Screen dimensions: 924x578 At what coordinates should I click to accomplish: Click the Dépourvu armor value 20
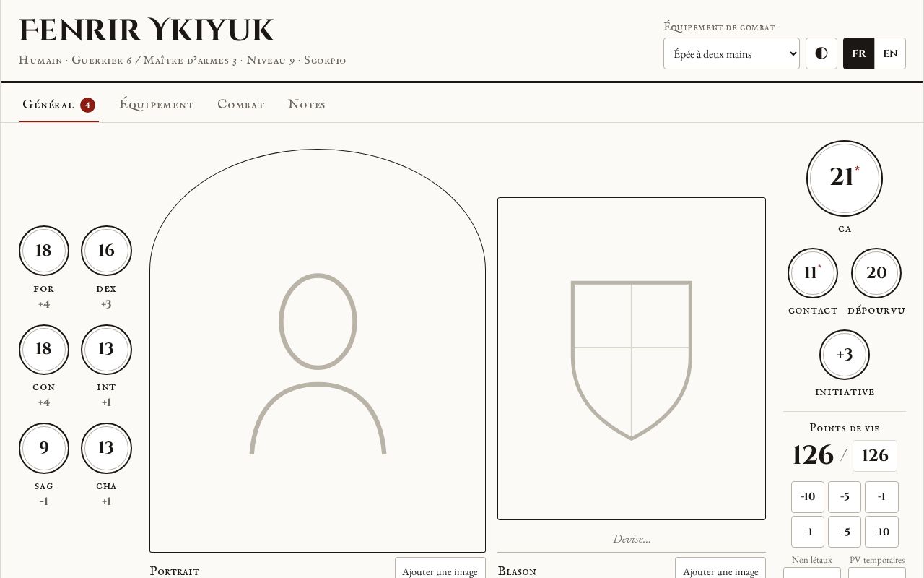point(876,273)
